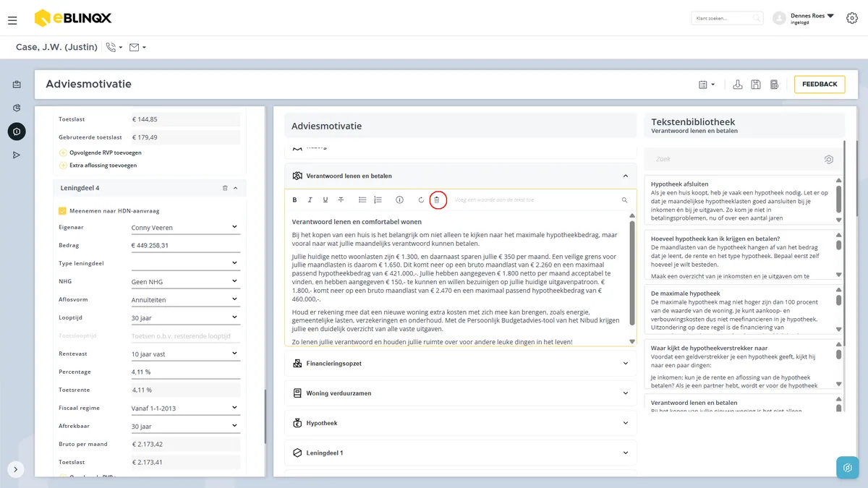The image size is (868, 488).
Task: Click the Klant zoeken search field
Action: point(727,18)
